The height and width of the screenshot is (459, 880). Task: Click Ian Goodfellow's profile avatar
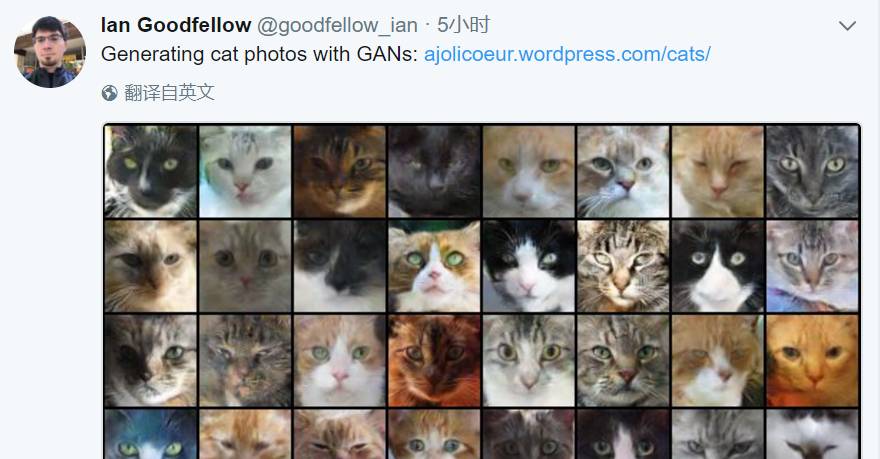(x=50, y=52)
